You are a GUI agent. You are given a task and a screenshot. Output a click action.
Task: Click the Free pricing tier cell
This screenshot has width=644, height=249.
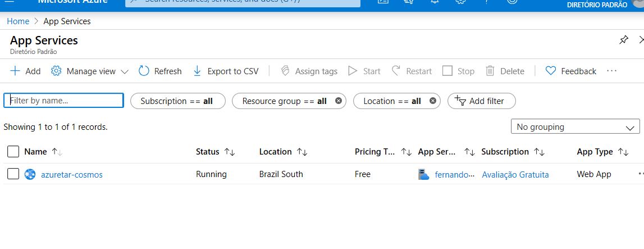(x=363, y=174)
